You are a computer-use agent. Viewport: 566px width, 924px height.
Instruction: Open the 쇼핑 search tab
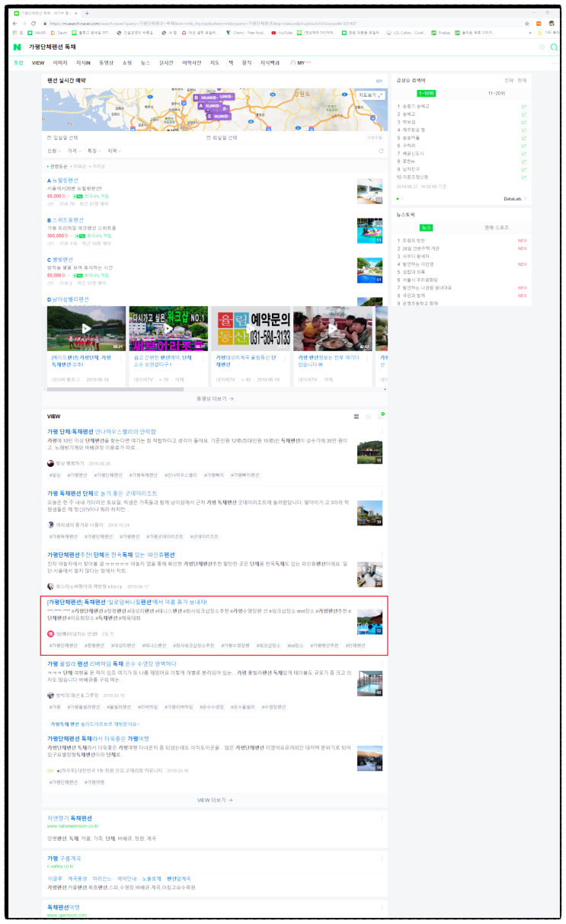[126, 62]
